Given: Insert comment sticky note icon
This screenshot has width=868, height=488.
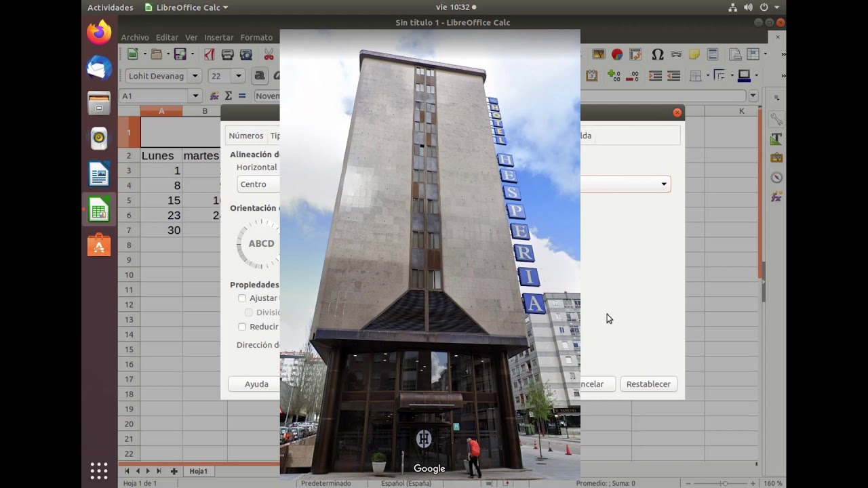Looking at the screenshot, I should 694,54.
